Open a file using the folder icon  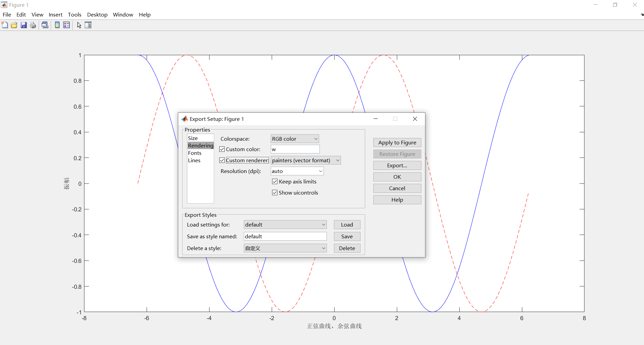[14, 25]
